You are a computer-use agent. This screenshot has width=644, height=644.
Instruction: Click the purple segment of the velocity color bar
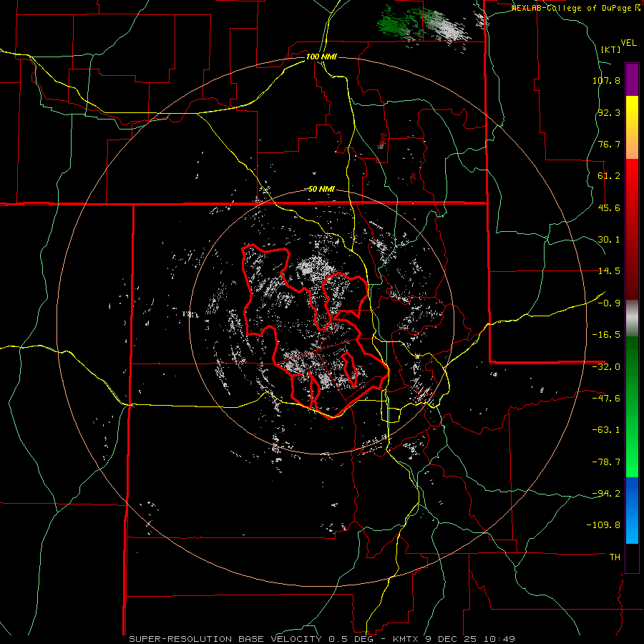632,79
